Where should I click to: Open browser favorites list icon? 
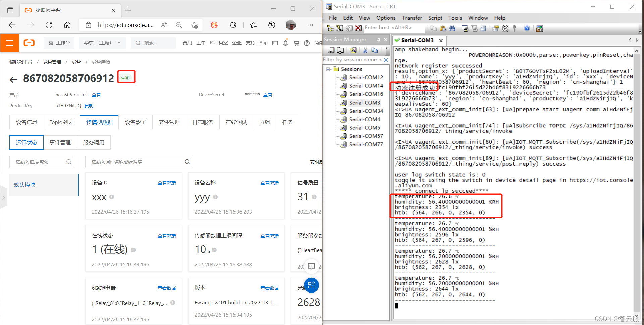[x=253, y=25]
